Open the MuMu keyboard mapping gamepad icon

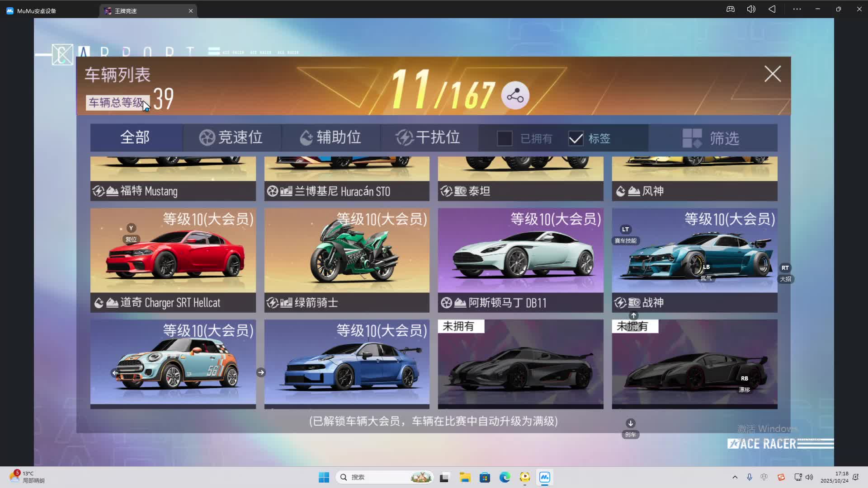point(731,9)
